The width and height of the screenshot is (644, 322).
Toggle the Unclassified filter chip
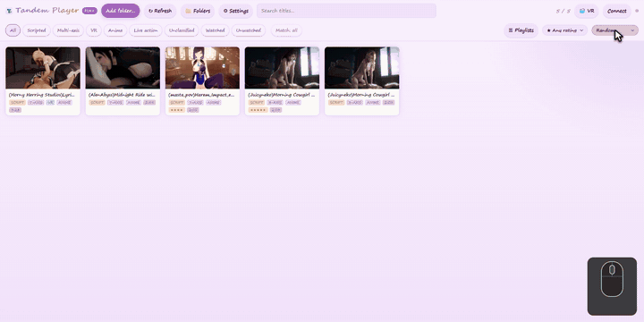(182, 30)
